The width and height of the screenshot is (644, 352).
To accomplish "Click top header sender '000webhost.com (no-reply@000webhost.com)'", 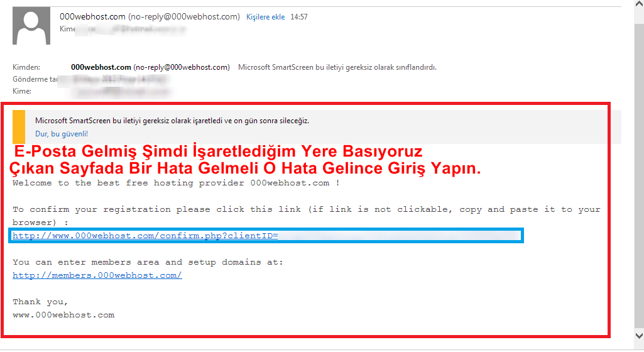I will [x=150, y=17].
